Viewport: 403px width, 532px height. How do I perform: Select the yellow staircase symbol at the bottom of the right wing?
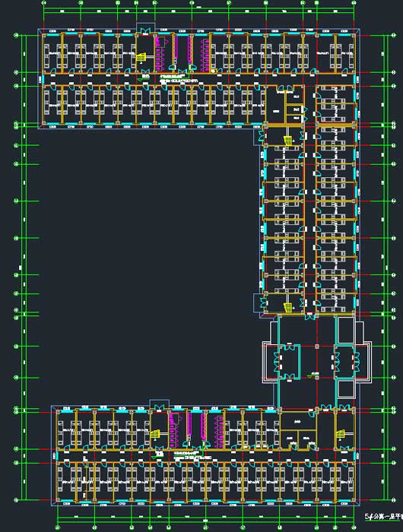[288, 307]
